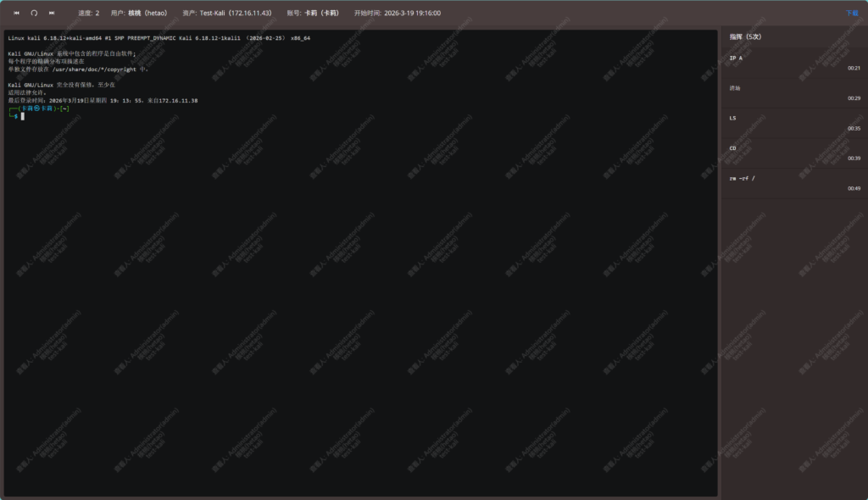Click the skip-backward playback icon

pos(16,14)
